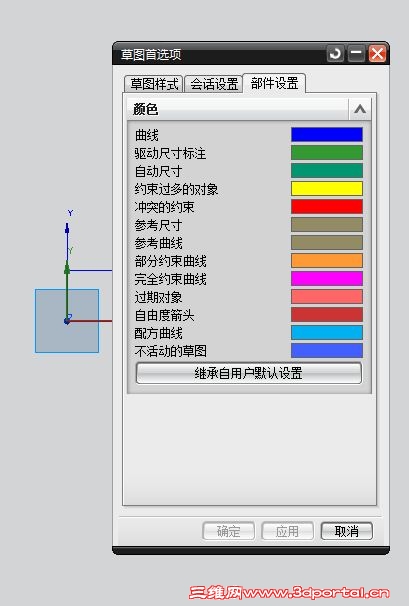This screenshot has height=606, width=409.
Task: Close the 草图首选项 dialog
Action: click(x=377, y=54)
